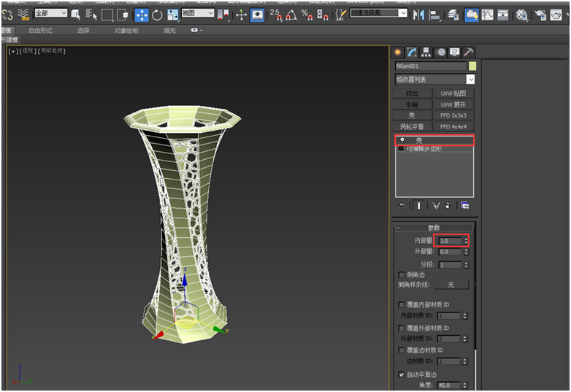Open the Curve Editor icon
The width and height of the screenshot is (571, 392).
487,15
